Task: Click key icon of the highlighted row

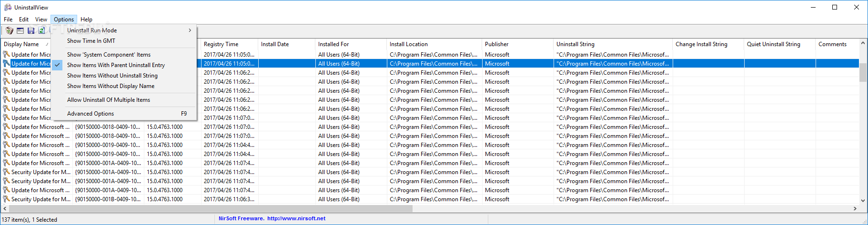Action: tap(7, 64)
